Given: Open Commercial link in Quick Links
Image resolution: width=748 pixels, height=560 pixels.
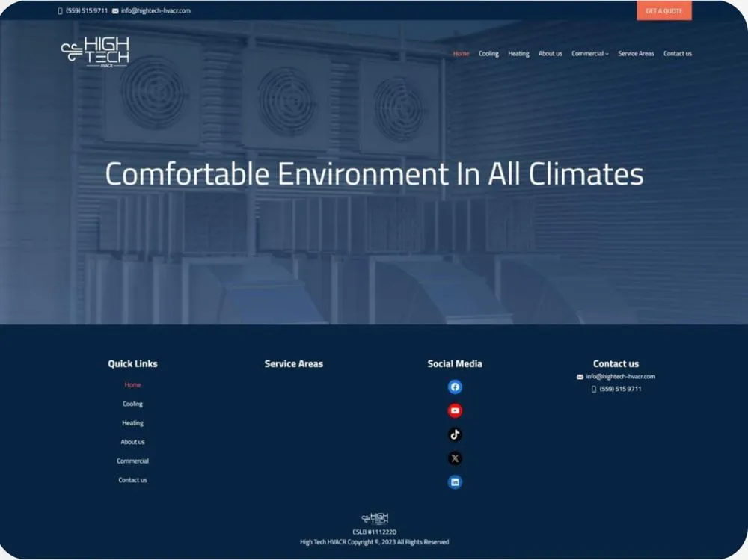Looking at the screenshot, I should tap(132, 461).
